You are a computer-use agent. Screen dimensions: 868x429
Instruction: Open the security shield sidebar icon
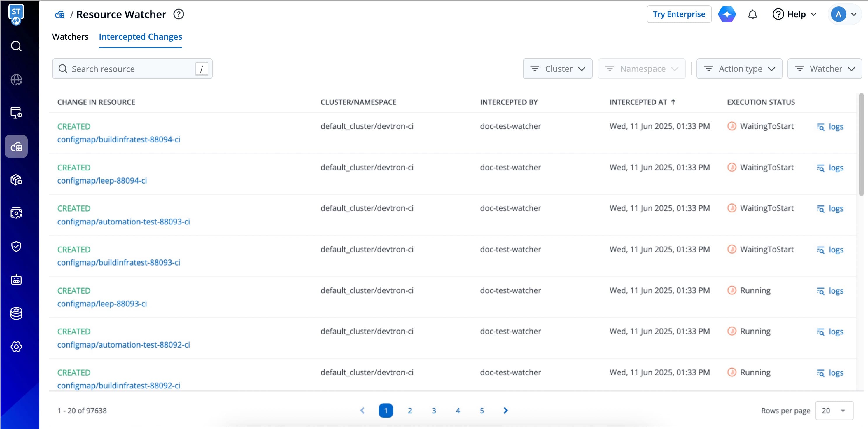(x=16, y=247)
